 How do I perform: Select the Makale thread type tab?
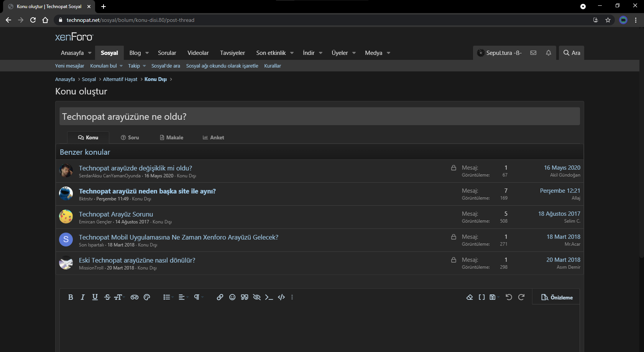(x=171, y=137)
